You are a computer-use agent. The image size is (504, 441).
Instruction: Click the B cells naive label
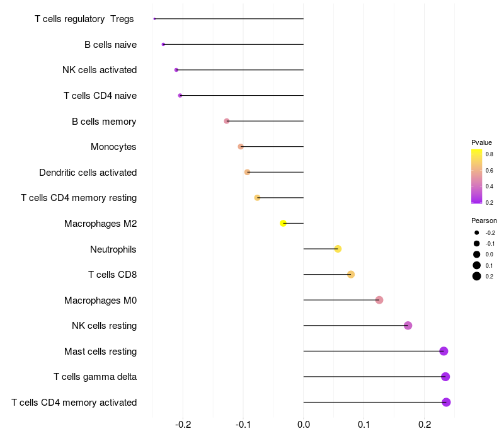110,44
